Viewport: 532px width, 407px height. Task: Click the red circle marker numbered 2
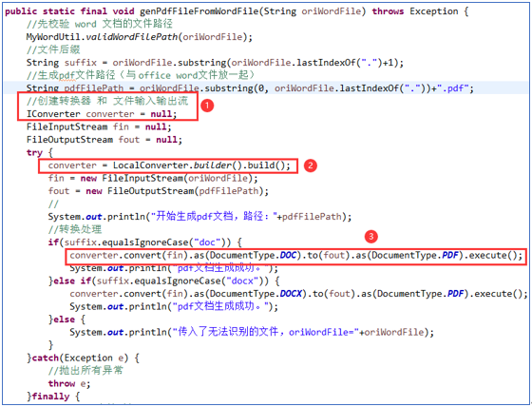tap(310, 165)
